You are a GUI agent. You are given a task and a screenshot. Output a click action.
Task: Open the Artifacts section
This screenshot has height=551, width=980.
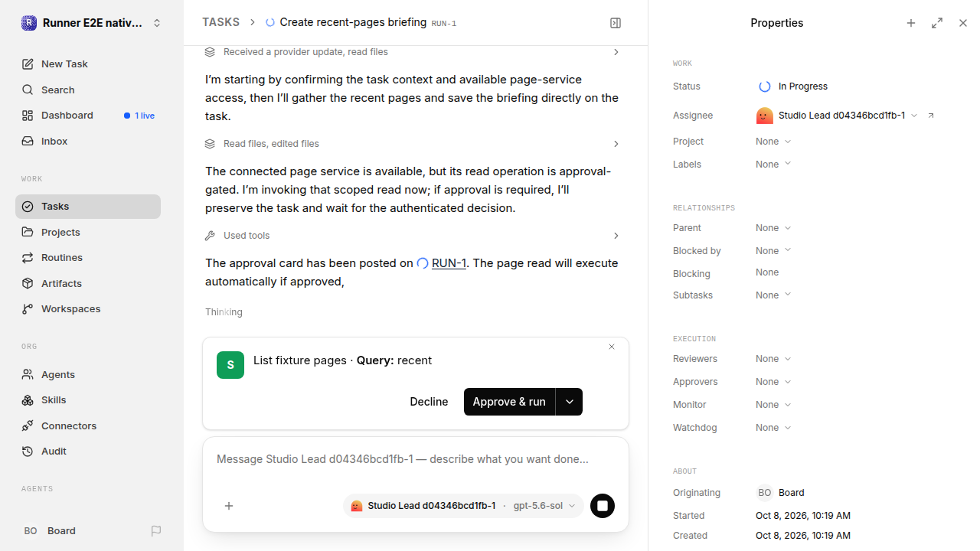tap(88, 283)
